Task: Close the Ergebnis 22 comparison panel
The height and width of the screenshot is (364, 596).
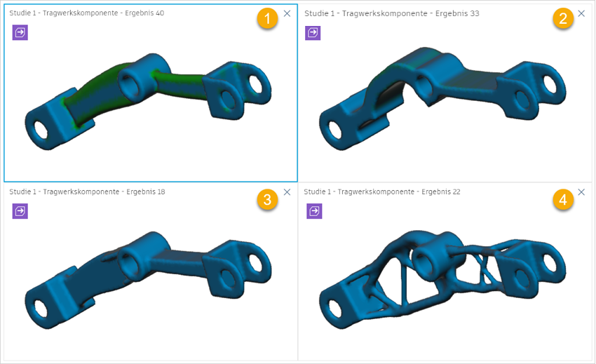Action: 581,192
